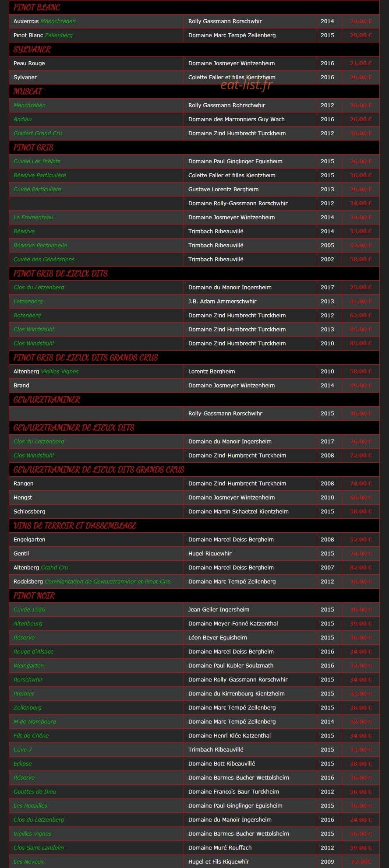This screenshot has width=389, height=868.
Task: Click Domaine Martin Schaetzel Kientzheim producer
Action: click(238, 511)
